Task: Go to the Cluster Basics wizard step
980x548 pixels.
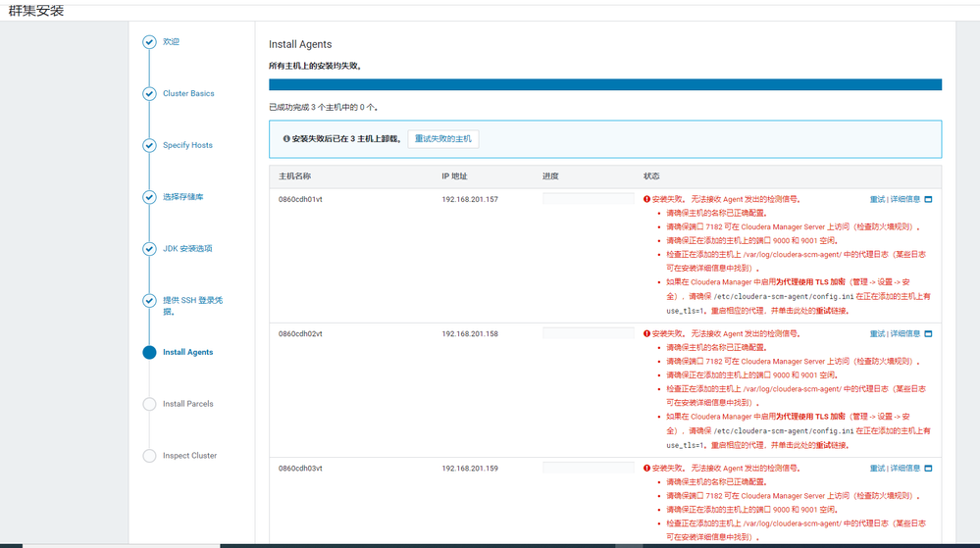Action: tap(188, 94)
